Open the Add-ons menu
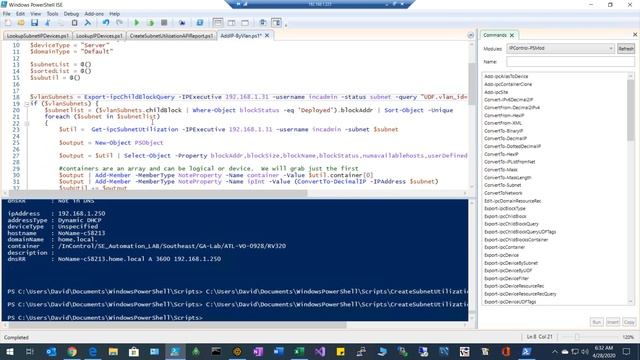Viewport: 640px width, 360px height. (94, 14)
